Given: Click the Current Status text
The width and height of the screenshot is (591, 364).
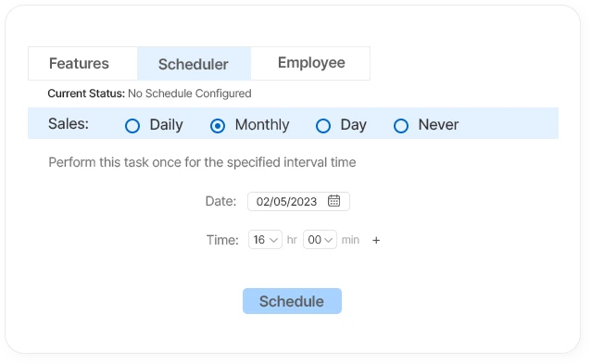Looking at the screenshot, I should (149, 94).
